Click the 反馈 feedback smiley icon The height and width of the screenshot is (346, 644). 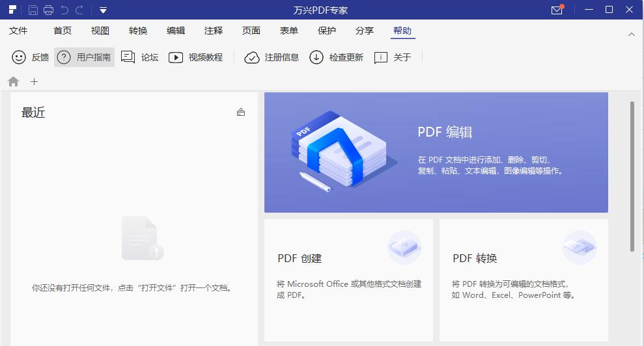click(19, 57)
